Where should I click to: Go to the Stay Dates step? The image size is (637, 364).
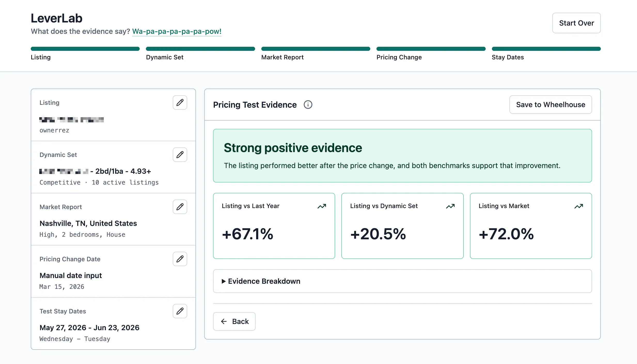508,57
